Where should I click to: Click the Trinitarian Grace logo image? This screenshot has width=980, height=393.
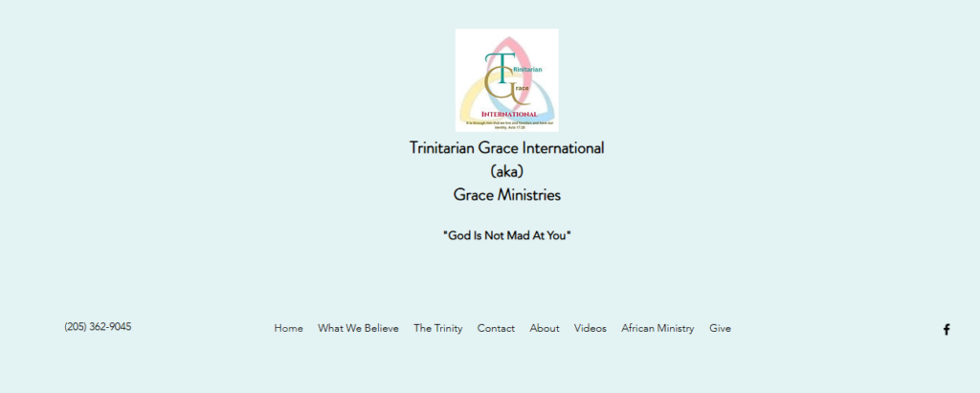pyautogui.click(x=506, y=79)
